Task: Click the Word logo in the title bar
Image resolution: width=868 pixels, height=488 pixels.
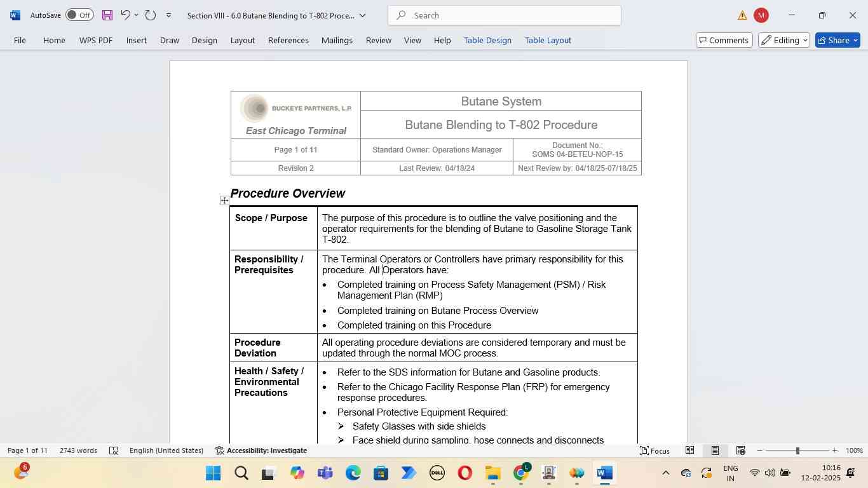Action: pyautogui.click(x=15, y=15)
